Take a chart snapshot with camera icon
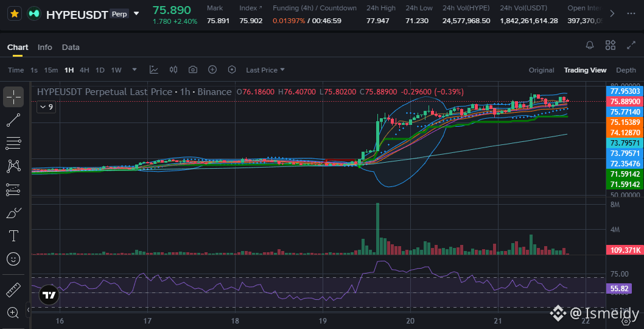The width and height of the screenshot is (644, 329). pyautogui.click(x=193, y=70)
